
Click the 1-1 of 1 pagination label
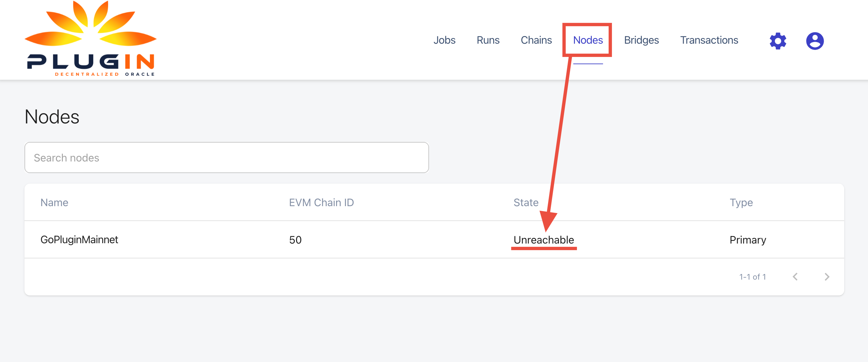tap(753, 276)
